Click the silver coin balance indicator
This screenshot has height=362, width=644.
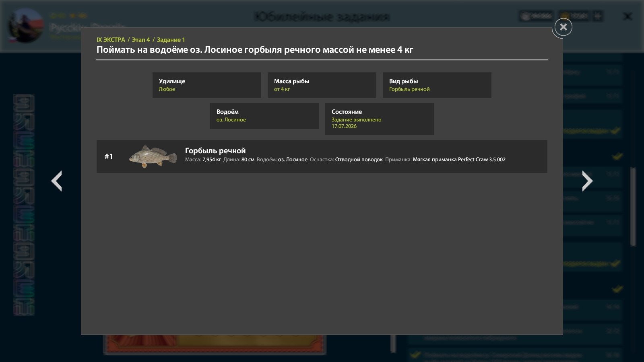537,16
